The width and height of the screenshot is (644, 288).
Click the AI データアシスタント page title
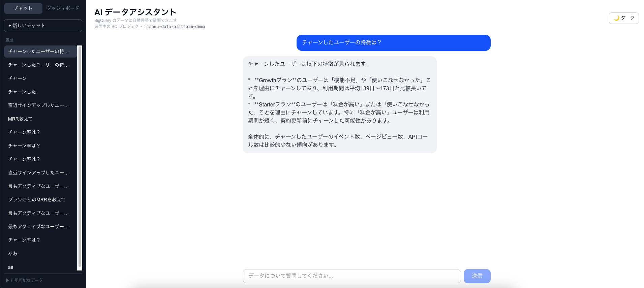(135, 12)
